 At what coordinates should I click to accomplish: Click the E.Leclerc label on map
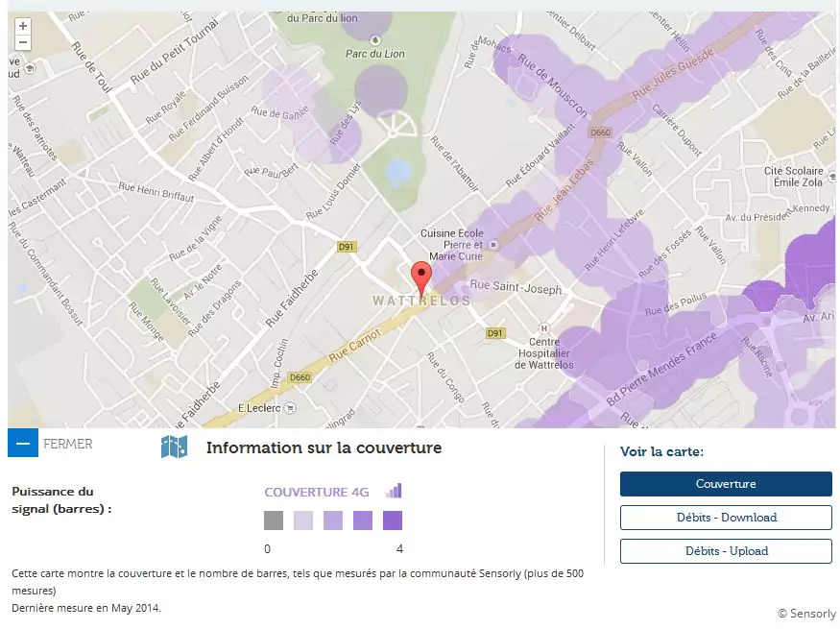(x=258, y=407)
